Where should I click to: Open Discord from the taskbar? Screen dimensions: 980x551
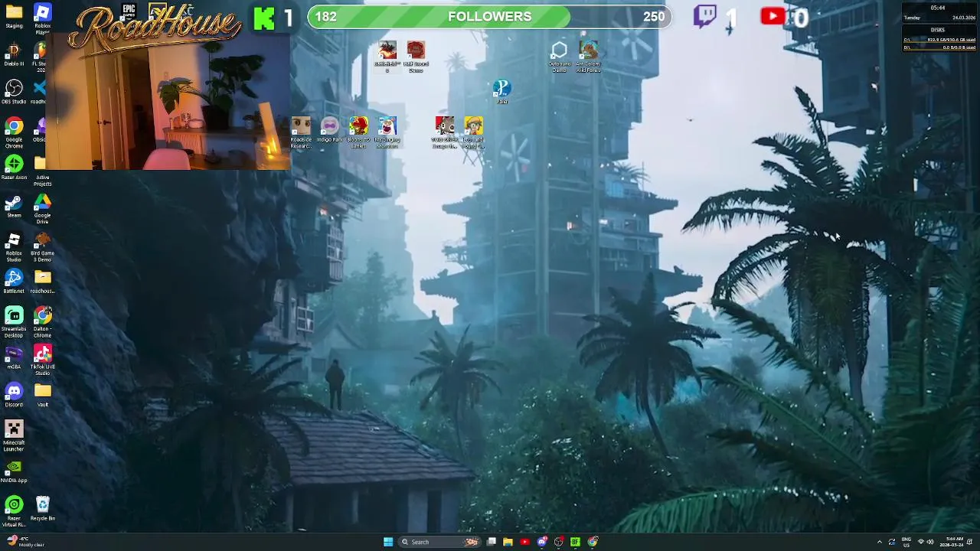[542, 542]
